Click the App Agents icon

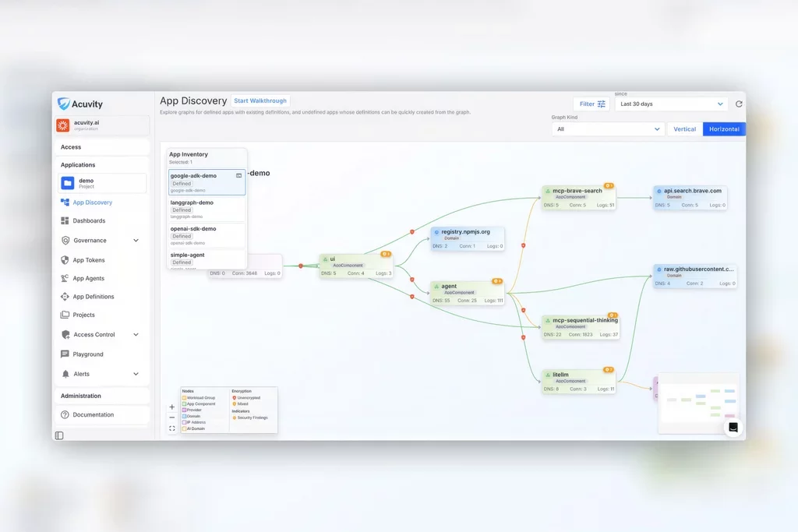point(65,278)
